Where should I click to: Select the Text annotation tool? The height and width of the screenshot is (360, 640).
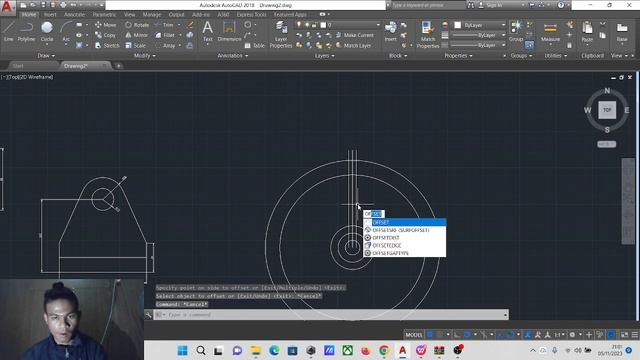click(207, 32)
